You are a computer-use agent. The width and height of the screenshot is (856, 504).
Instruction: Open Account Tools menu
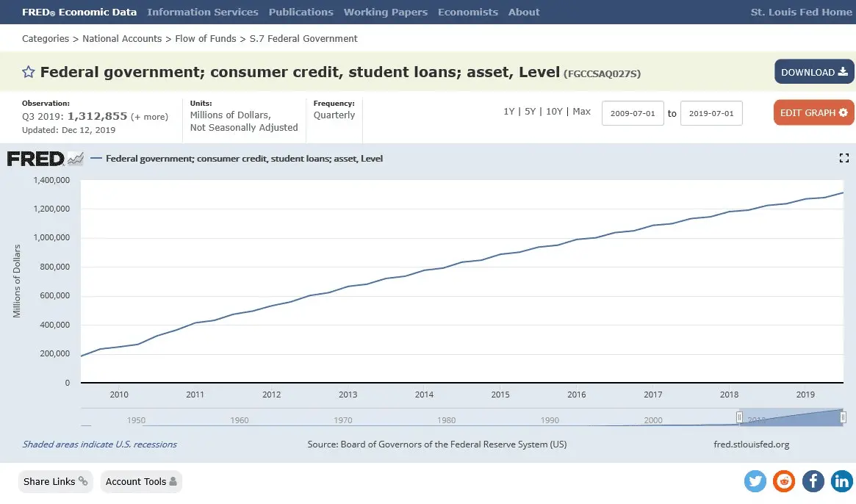click(141, 481)
